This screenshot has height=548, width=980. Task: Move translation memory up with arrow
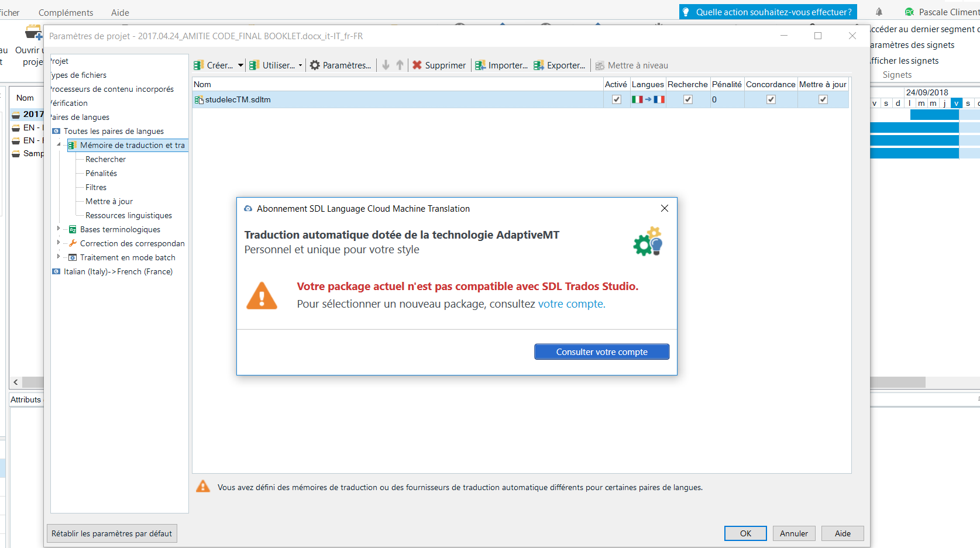[400, 66]
